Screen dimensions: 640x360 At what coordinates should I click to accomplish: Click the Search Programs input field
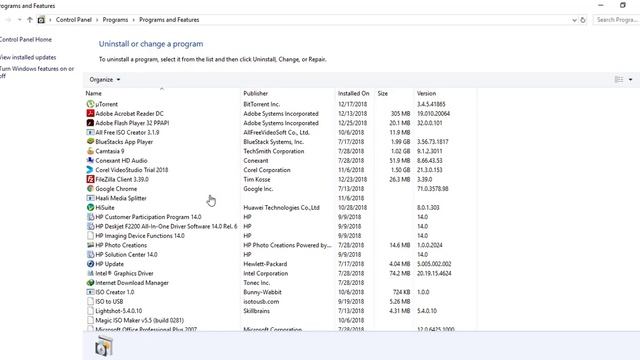point(616,20)
